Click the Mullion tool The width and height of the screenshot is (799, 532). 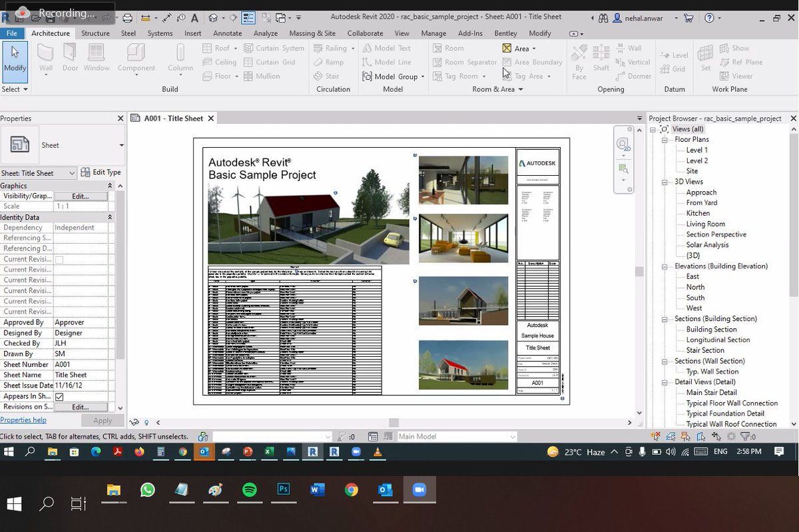pos(262,76)
